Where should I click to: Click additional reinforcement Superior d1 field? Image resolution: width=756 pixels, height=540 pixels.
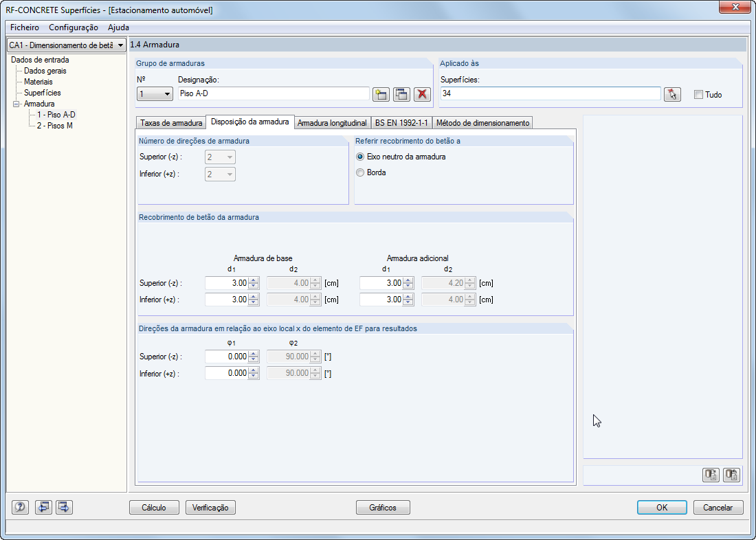coord(381,283)
